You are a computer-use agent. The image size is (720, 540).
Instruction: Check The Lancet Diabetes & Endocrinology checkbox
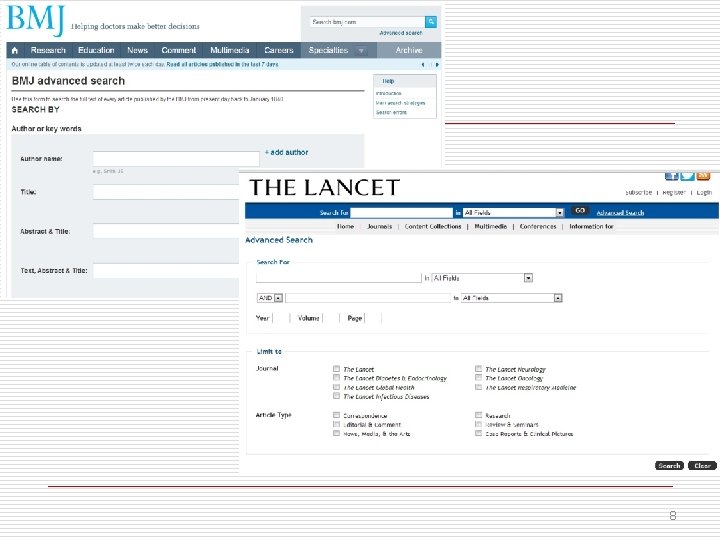pos(337,378)
